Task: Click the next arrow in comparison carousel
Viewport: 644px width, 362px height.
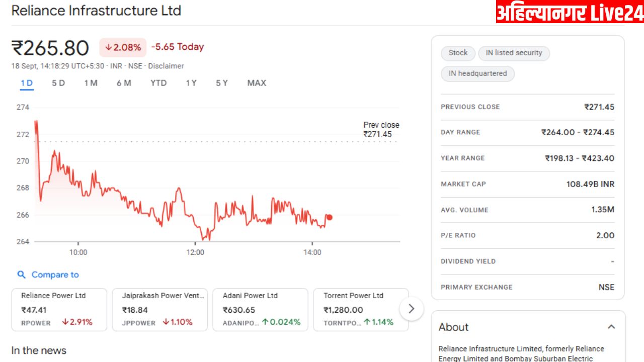Action: (x=411, y=309)
